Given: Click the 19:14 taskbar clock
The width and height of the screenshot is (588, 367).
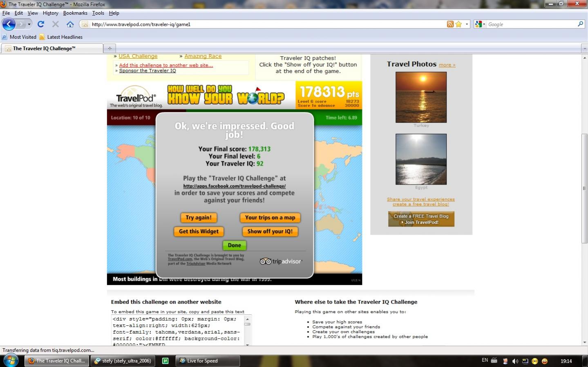Looking at the screenshot, I should coord(566,361).
